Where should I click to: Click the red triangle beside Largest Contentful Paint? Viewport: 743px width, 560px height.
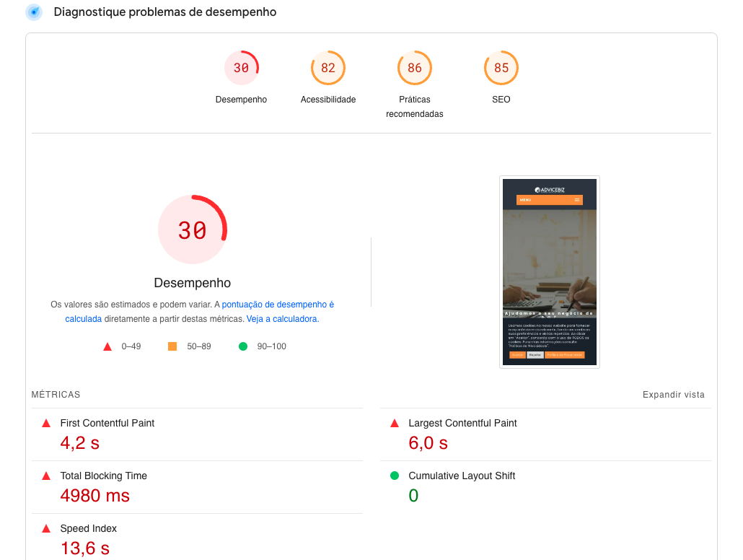[x=395, y=424]
